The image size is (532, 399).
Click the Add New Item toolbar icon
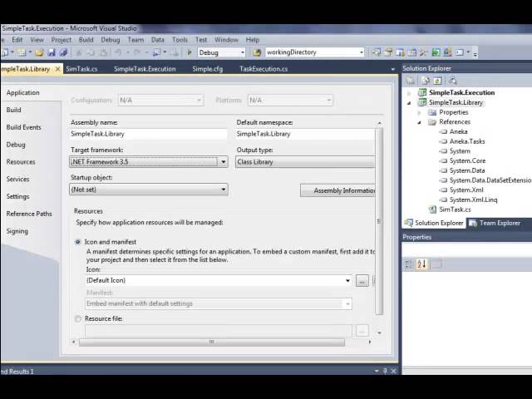point(22,52)
